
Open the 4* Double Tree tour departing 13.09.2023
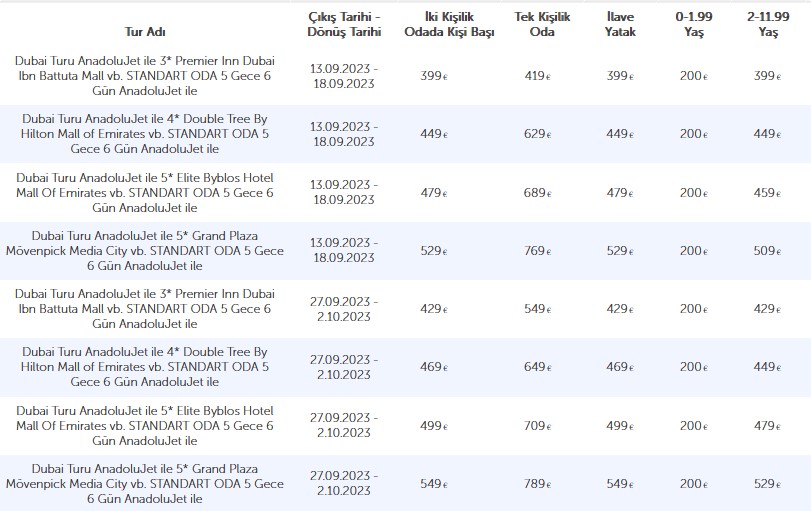pos(145,134)
